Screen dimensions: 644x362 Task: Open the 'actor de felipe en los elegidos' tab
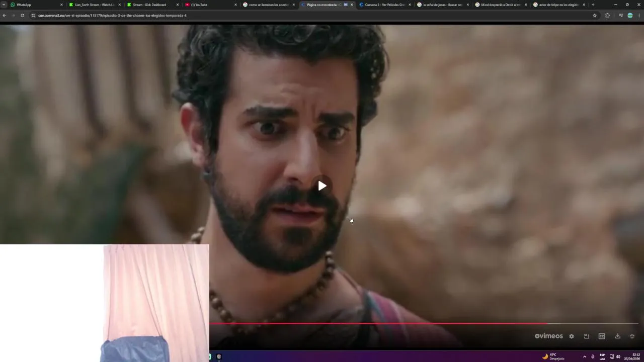pyautogui.click(x=558, y=5)
